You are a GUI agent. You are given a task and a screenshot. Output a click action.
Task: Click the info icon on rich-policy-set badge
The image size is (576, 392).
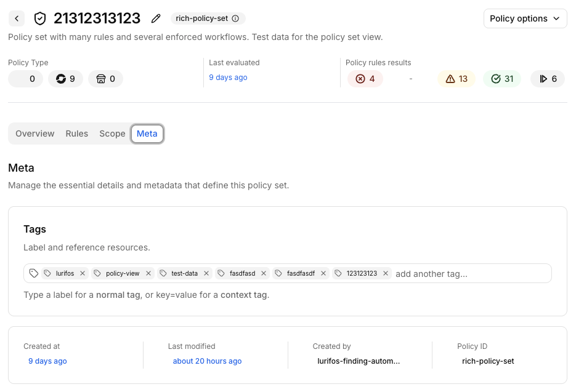point(235,18)
